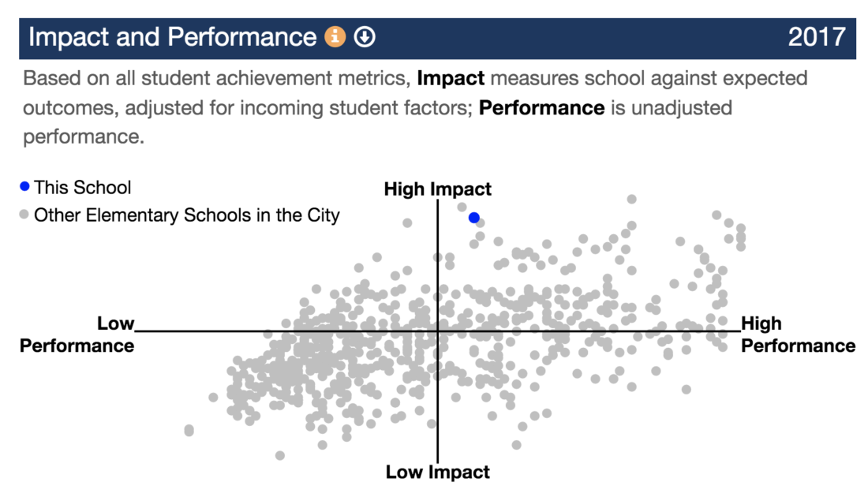Select the blue This School data point
Viewport: 868px width, 497px height.
(473, 217)
